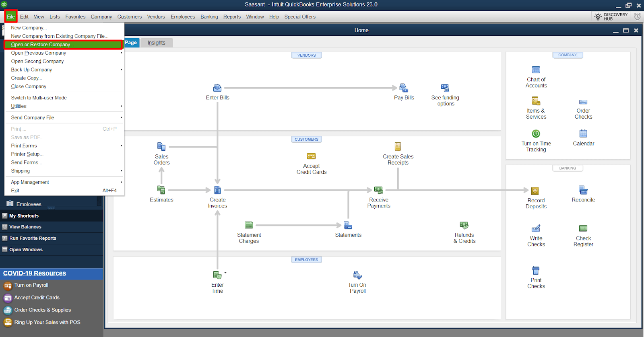
Task: Open the Receive Payments icon
Action: point(379,190)
